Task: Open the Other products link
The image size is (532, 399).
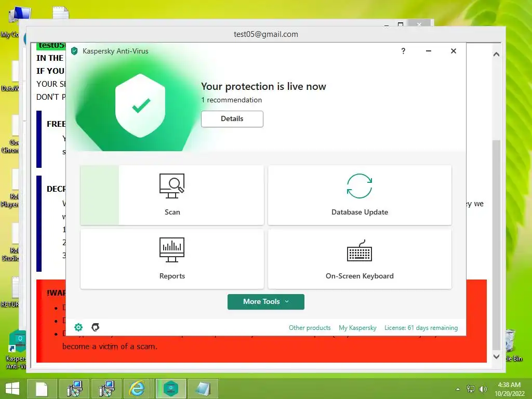Action: (x=310, y=328)
